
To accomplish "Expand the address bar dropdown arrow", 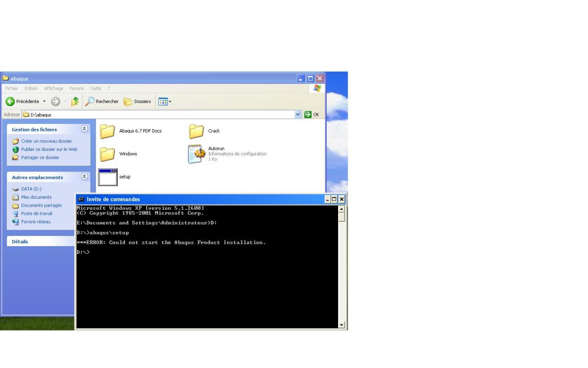I will (298, 115).
